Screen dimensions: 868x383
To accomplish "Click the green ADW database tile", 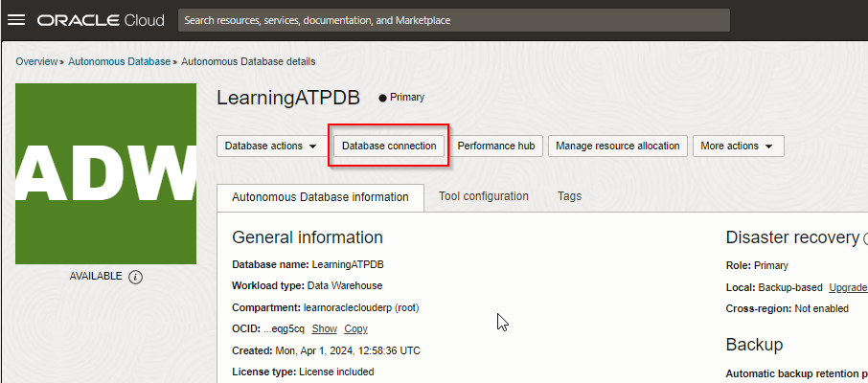I will 105,174.
